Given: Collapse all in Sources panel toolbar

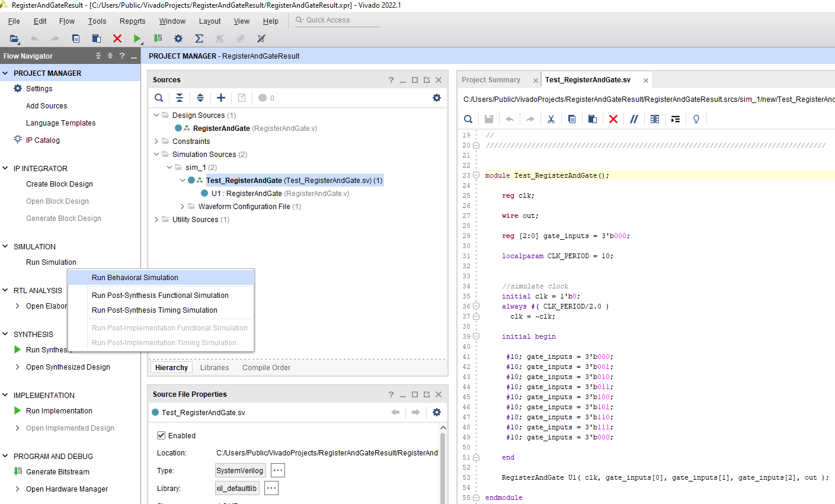Looking at the screenshot, I should point(180,98).
